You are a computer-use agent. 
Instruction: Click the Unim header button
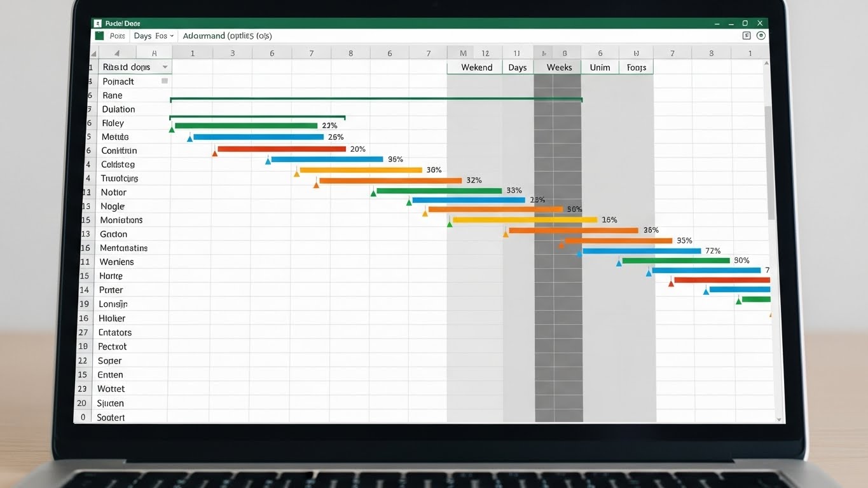click(x=600, y=67)
